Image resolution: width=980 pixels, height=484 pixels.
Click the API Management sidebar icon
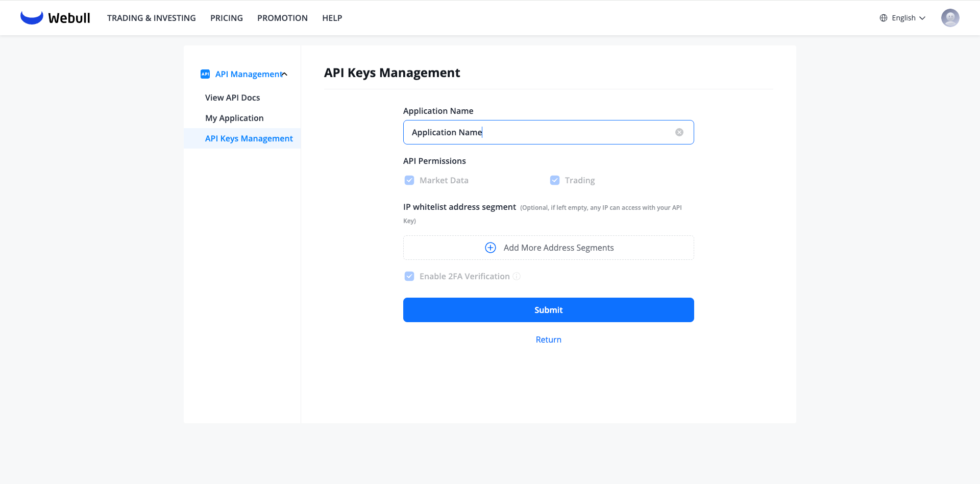tap(205, 74)
